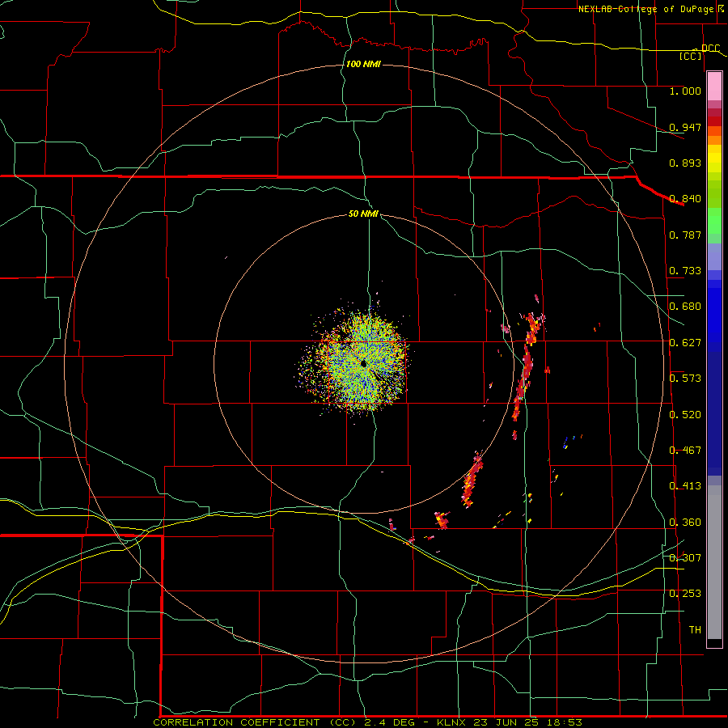Viewport: 728px width, 728px height.
Task: Click the bright green band of the color bar
Action: (x=714, y=221)
